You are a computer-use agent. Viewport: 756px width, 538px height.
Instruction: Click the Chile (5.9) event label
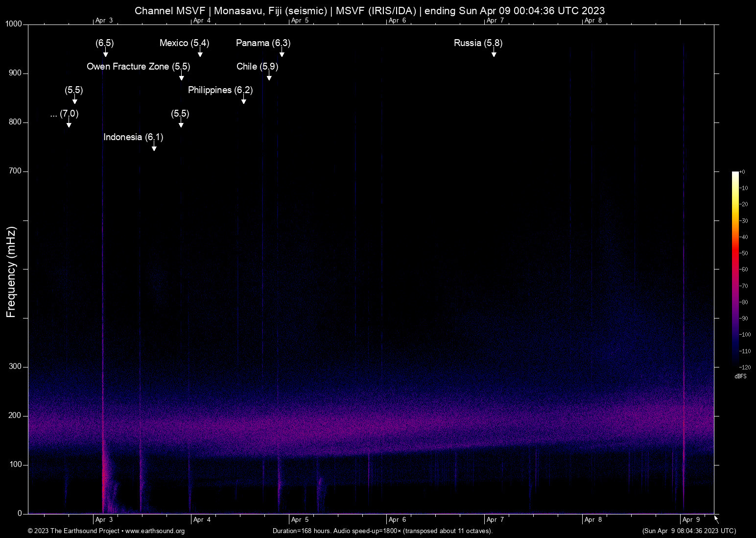[257, 67]
